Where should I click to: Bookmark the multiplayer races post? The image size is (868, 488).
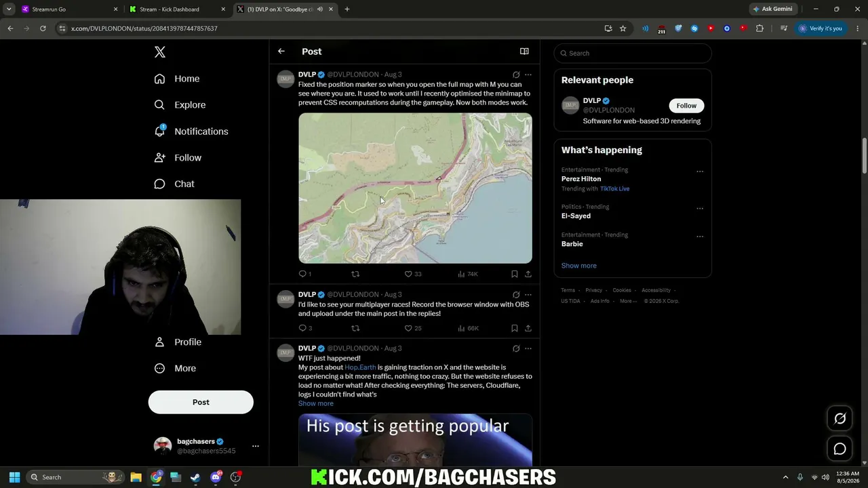pyautogui.click(x=515, y=328)
